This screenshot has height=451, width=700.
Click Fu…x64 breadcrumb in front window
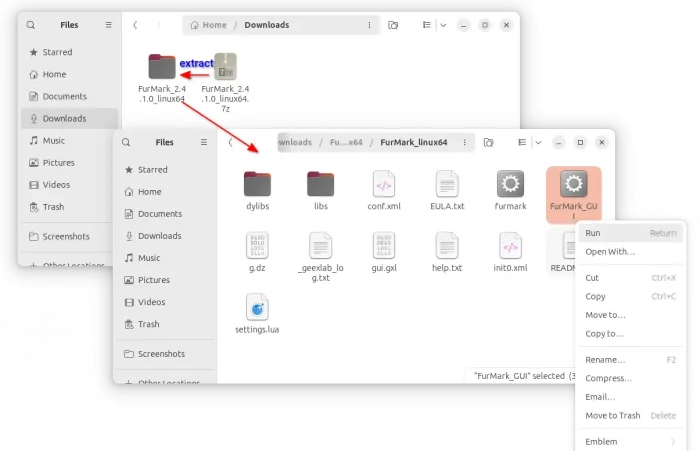click(x=346, y=142)
